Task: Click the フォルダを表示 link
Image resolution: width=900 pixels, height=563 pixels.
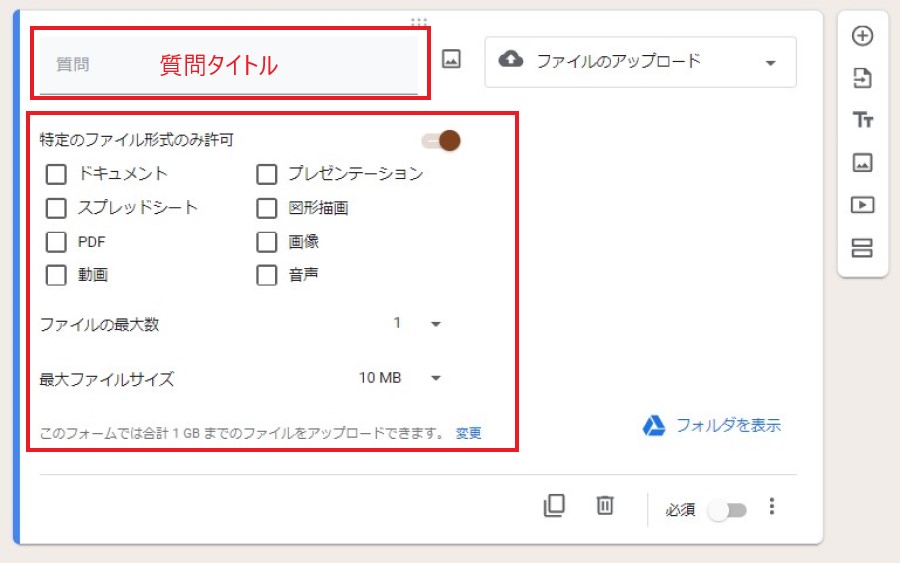Action: click(x=712, y=425)
